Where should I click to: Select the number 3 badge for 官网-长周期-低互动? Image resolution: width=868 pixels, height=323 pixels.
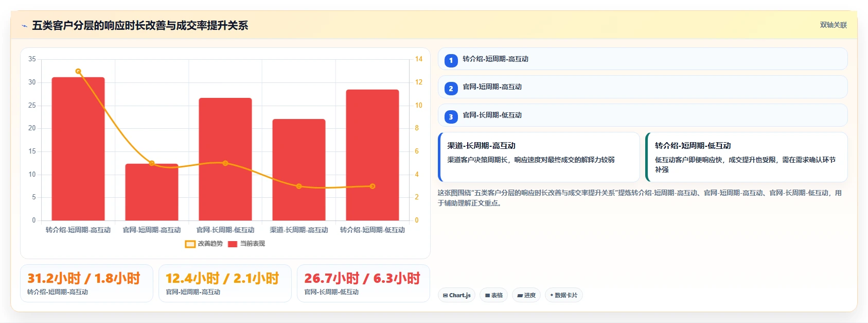[x=451, y=117]
